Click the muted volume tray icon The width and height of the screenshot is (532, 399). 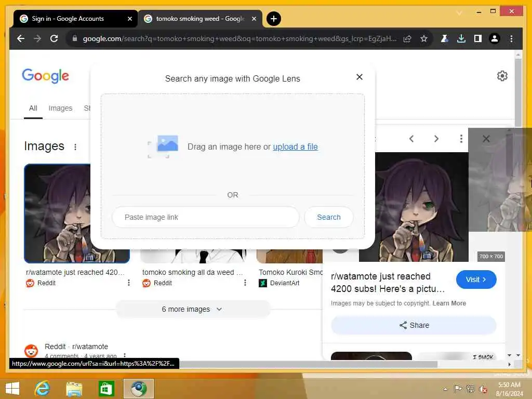coord(483,389)
